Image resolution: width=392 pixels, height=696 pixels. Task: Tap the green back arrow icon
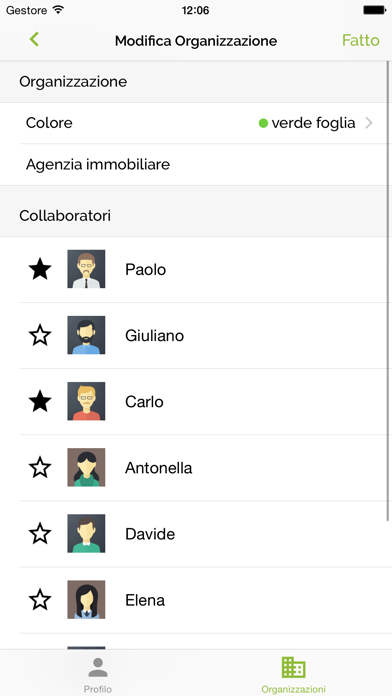pos(34,40)
